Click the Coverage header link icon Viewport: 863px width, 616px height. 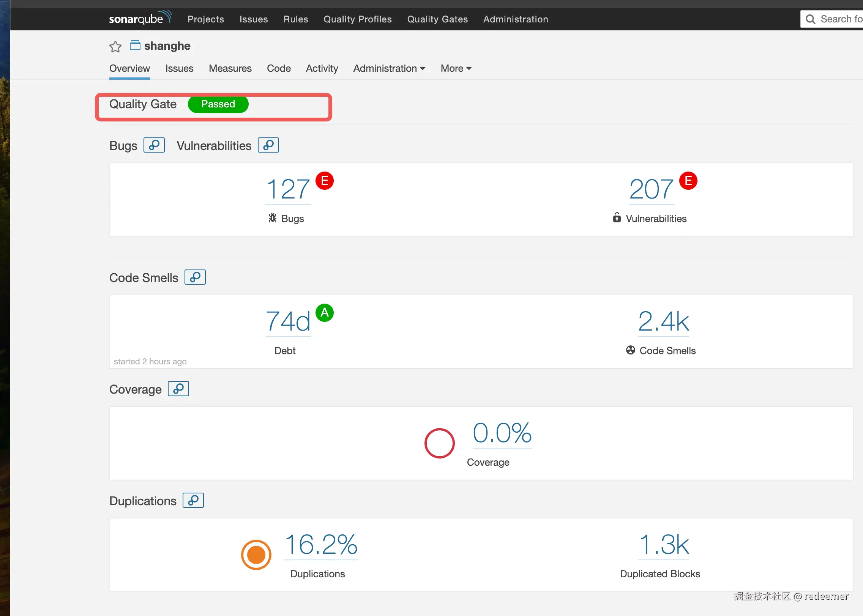(x=178, y=389)
